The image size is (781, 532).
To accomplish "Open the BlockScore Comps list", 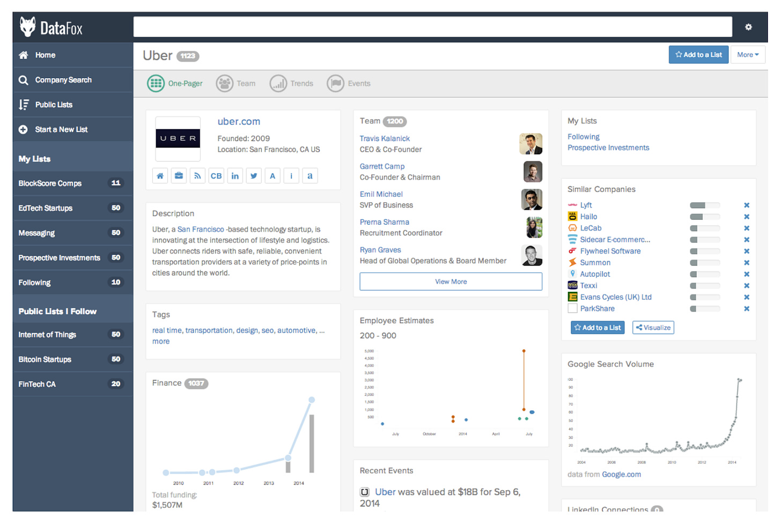I will tap(73, 183).
